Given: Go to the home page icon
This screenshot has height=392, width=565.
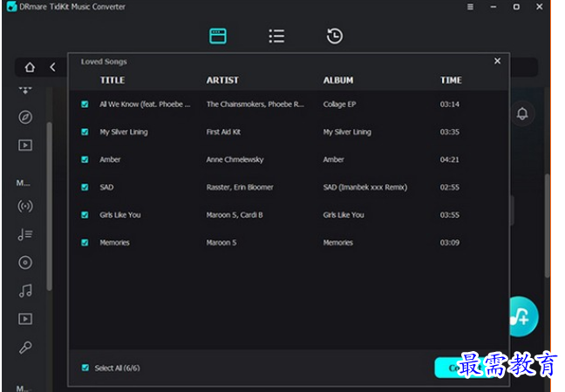Looking at the screenshot, I should point(30,67).
